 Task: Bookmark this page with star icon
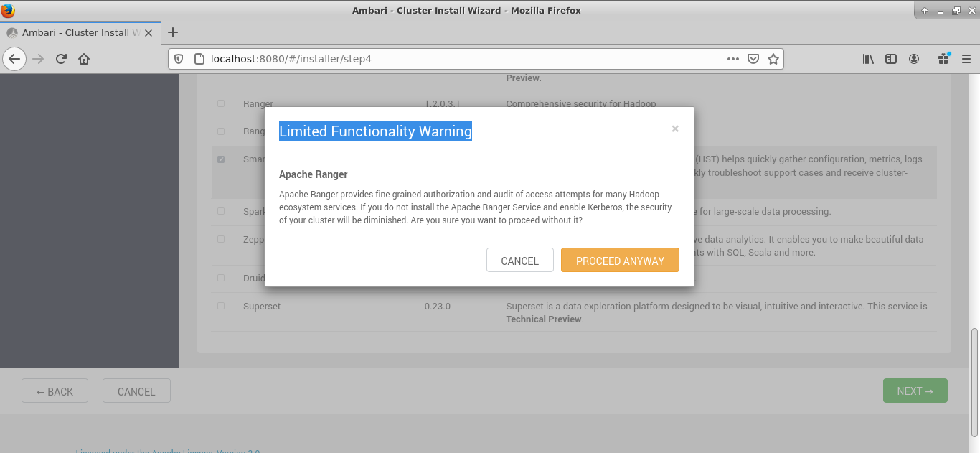pos(773,59)
